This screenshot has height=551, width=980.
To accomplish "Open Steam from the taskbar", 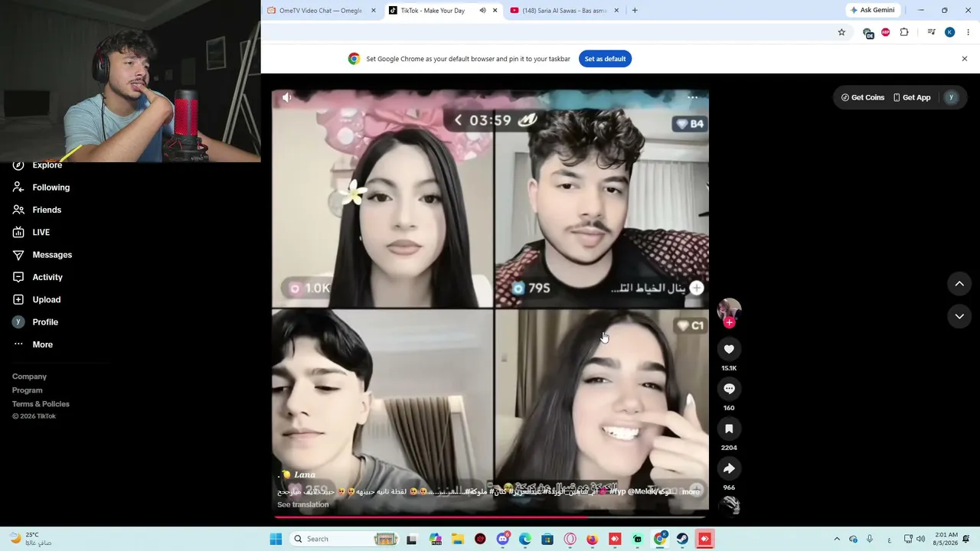I will pos(682,539).
